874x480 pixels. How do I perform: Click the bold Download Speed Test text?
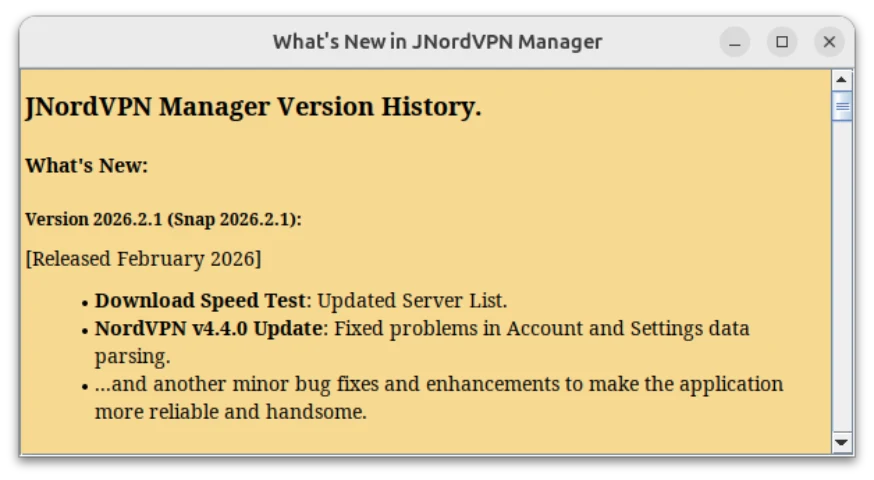(201, 300)
